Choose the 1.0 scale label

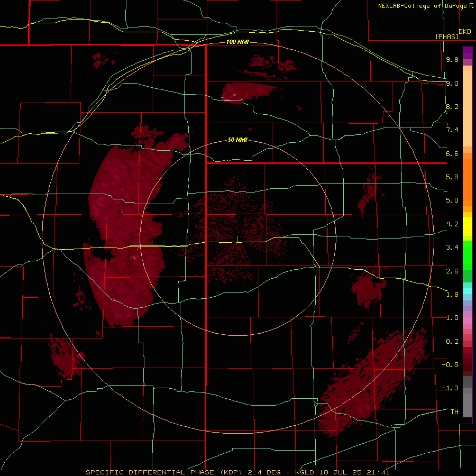tap(452, 318)
